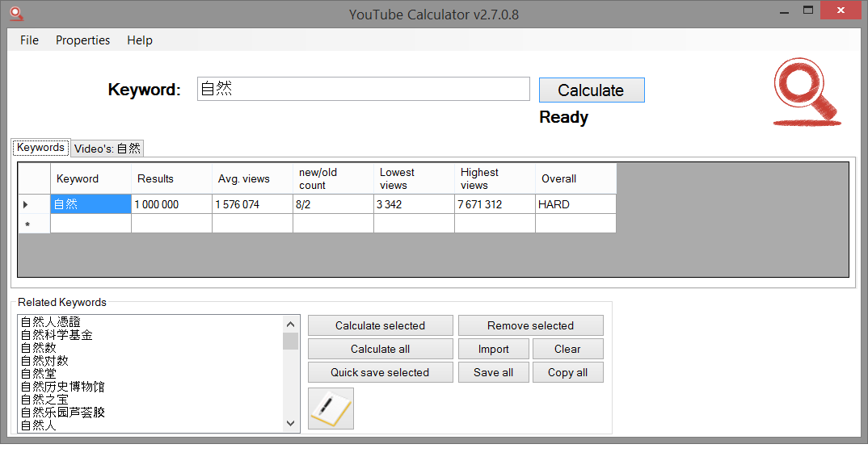
Task: Click the related keywords scrollbar thumb
Action: coord(291,341)
